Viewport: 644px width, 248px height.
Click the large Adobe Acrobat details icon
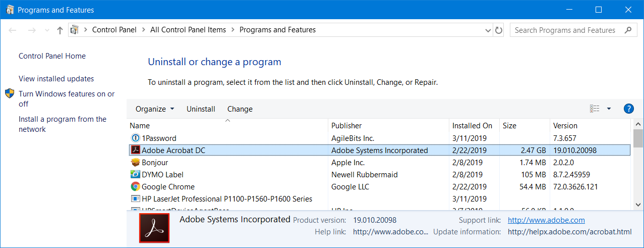154,228
